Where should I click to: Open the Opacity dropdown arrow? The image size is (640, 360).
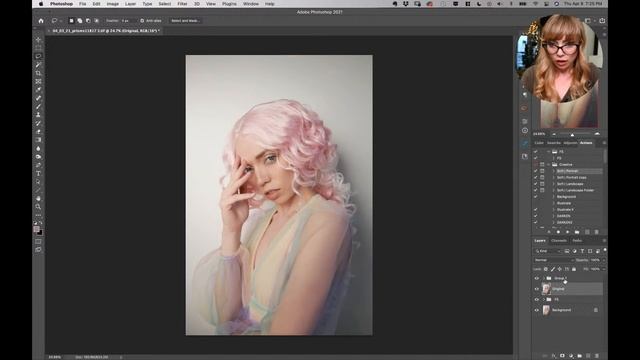point(604,260)
